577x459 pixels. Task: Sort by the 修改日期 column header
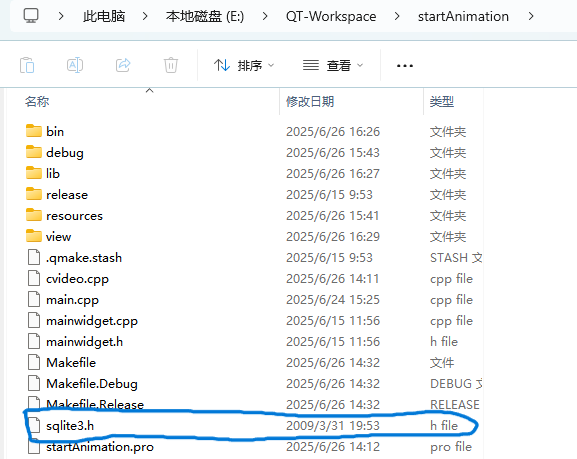click(310, 101)
